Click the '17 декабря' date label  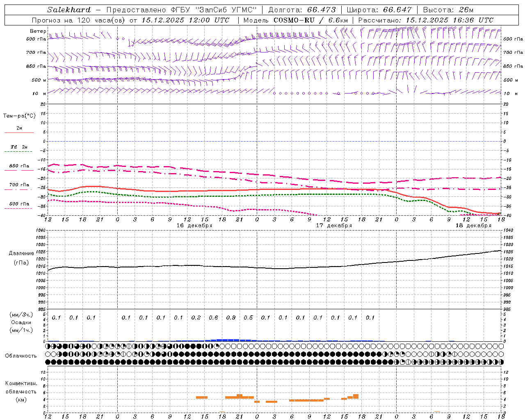(x=333, y=226)
